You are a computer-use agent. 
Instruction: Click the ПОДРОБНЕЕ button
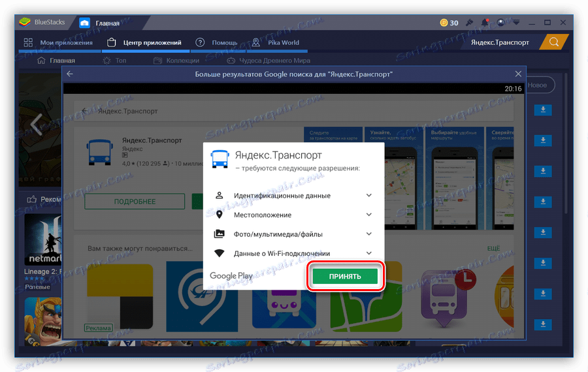tap(135, 202)
